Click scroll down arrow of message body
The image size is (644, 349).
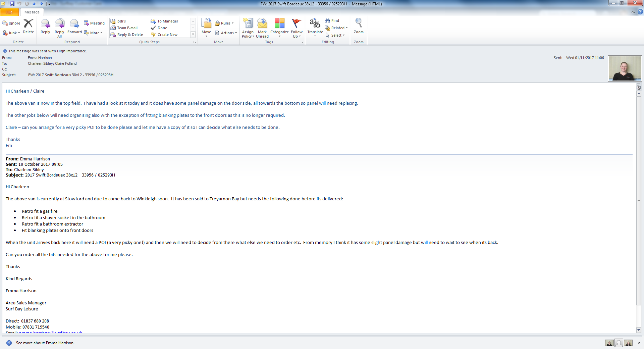tap(639, 330)
